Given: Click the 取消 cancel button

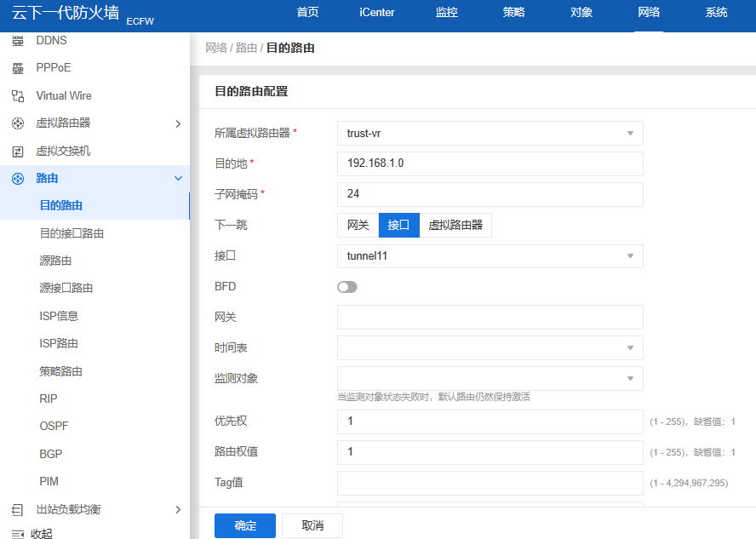Looking at the screenshot, I should point(312,525).
